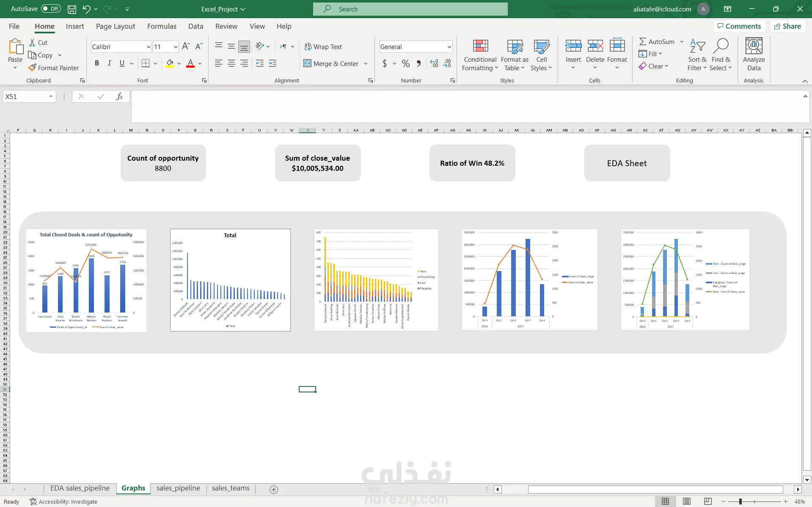Expand the General number format dropdown
812x507 pixels.
pos(449,47)
